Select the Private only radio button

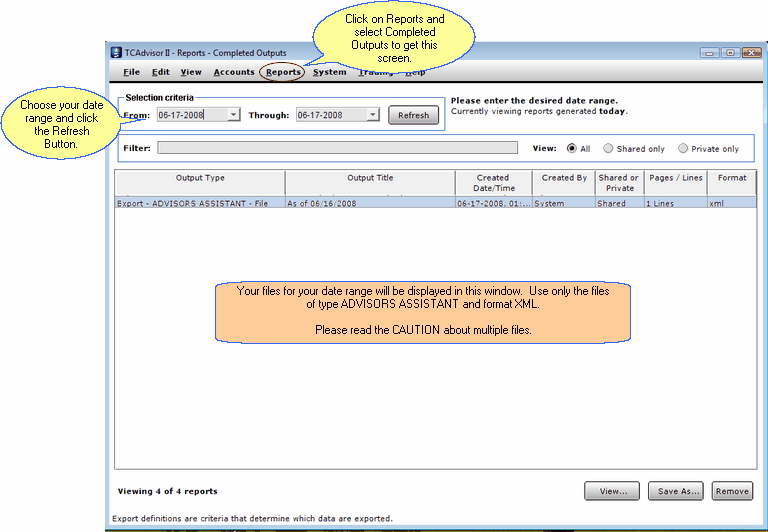683,148
